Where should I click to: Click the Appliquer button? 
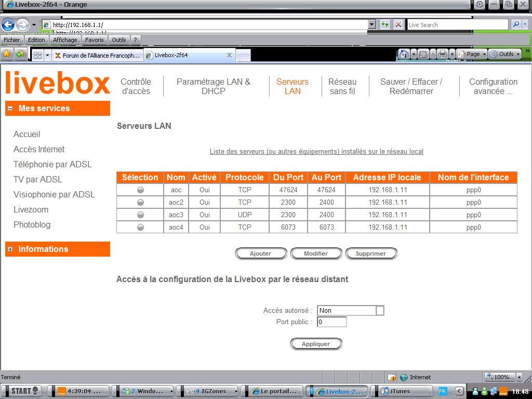(x=316, y=344)
